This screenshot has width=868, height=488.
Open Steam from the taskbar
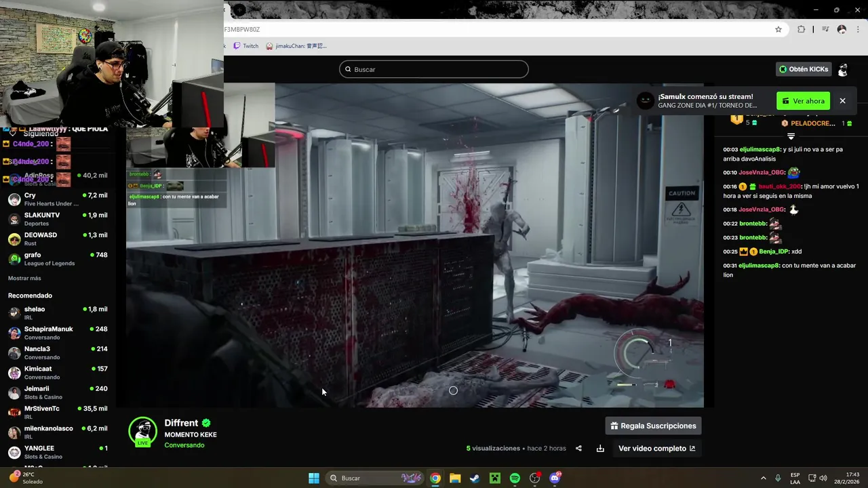tap(475, 478)
